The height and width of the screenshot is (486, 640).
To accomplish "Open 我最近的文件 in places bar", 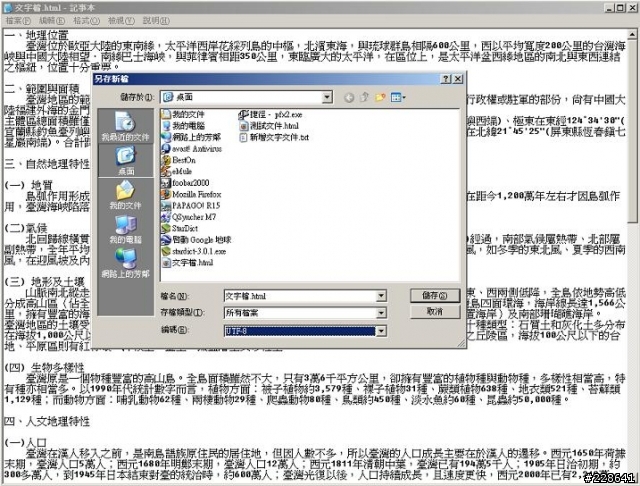I will coord(125,127).
